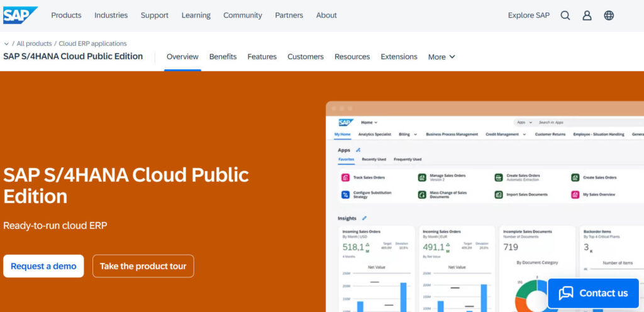This screenshot has width=644, height=312.
Task: Click the My Sales Overview app icon
Action: (x=575, y=194)
